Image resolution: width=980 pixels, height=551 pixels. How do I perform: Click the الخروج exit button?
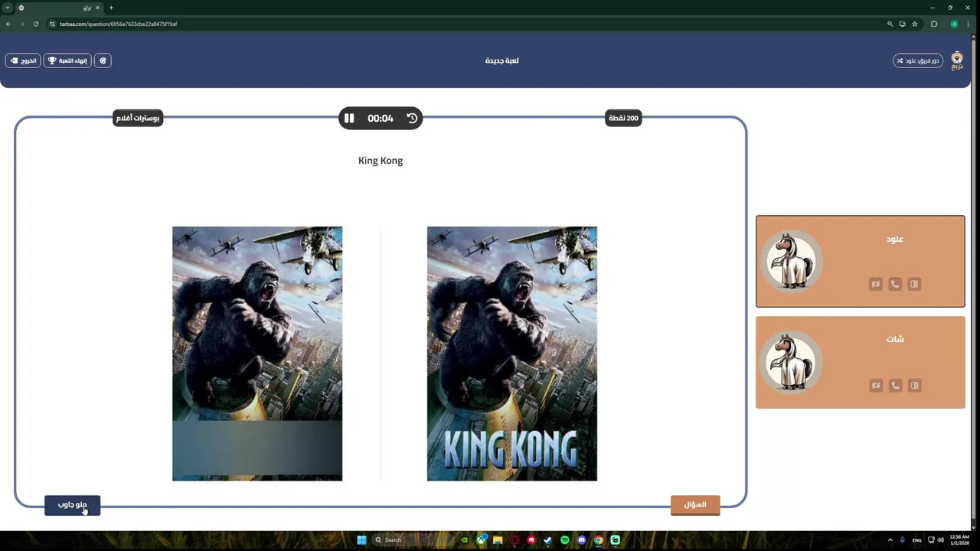[x=23, y=60]
